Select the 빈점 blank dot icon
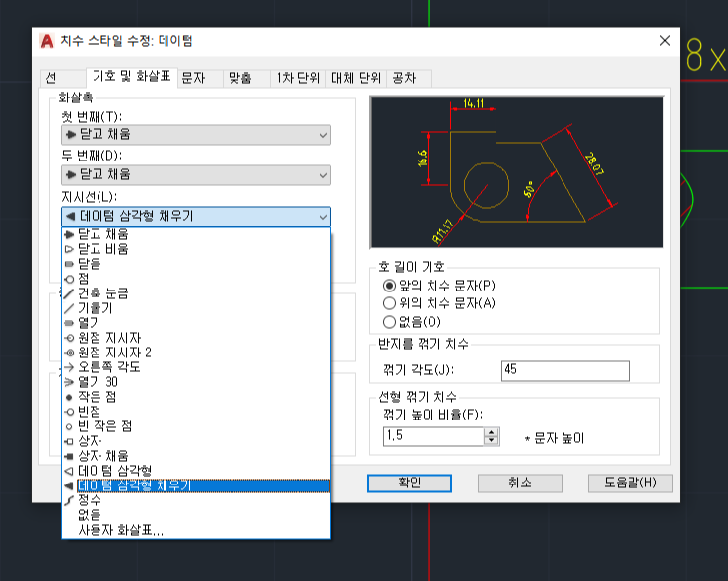Screen dimensions: 728x581 69,412
